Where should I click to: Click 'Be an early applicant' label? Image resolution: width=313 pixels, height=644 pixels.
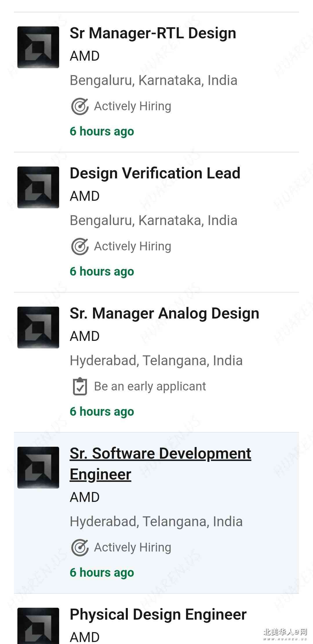pos(150,386)
